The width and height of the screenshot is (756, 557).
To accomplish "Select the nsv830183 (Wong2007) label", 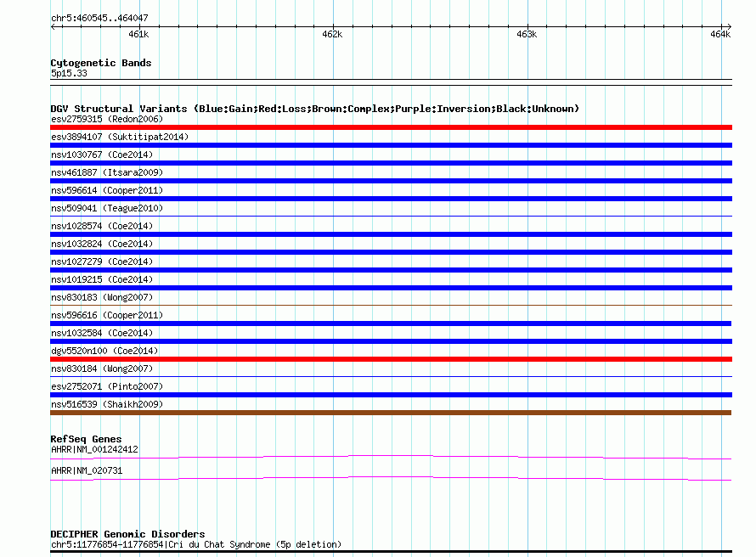I will [102, 297].
